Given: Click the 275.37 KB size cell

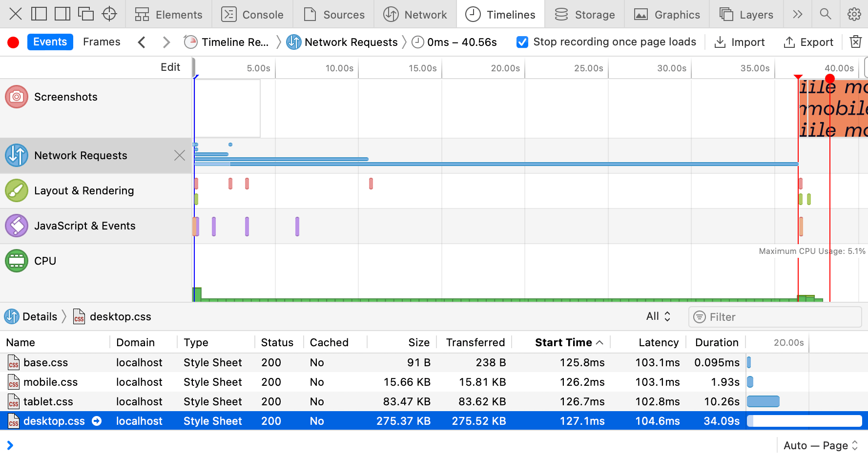Looking at the screenshot, I should coord(403,421).
